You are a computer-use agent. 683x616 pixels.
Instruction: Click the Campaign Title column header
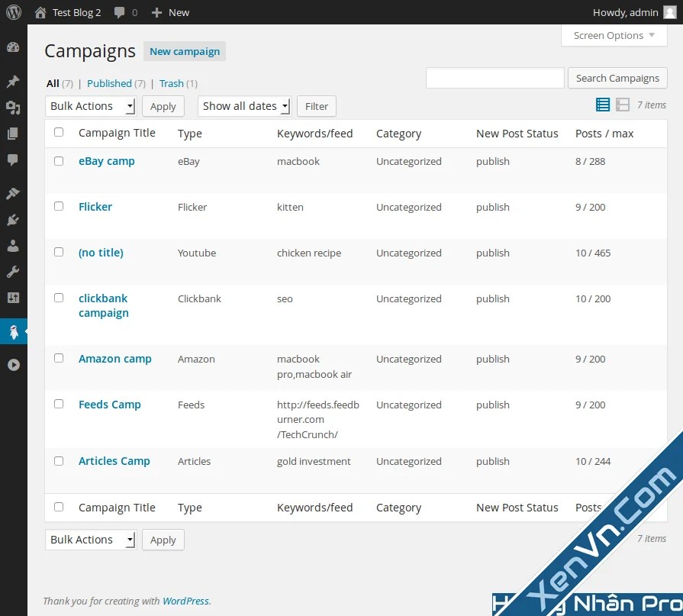pyautogui.click(x=117, y=133)
